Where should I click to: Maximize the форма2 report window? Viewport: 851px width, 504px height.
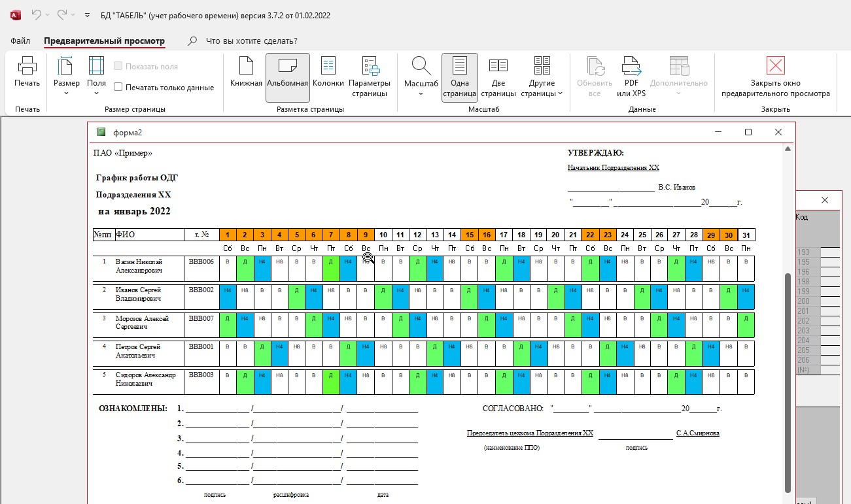(748, 132)
